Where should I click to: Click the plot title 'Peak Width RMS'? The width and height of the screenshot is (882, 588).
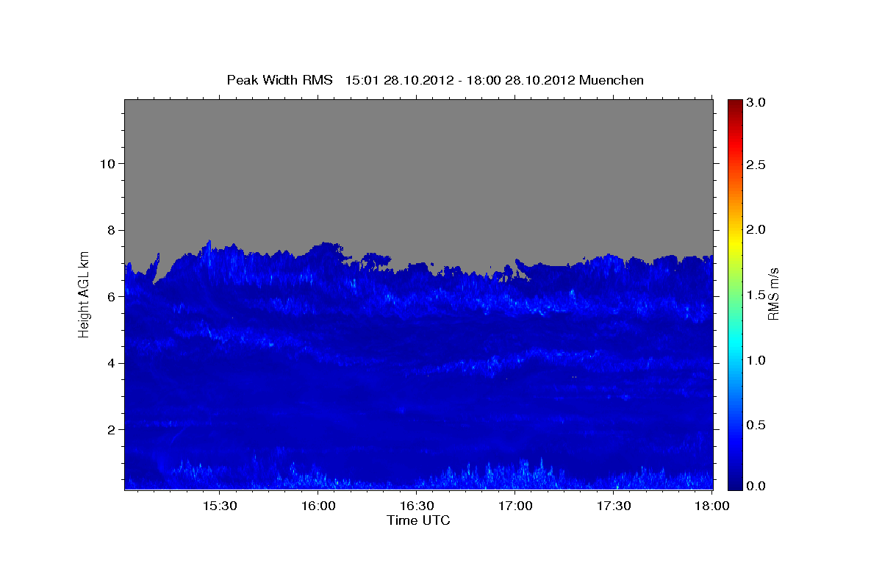(279, 80)
